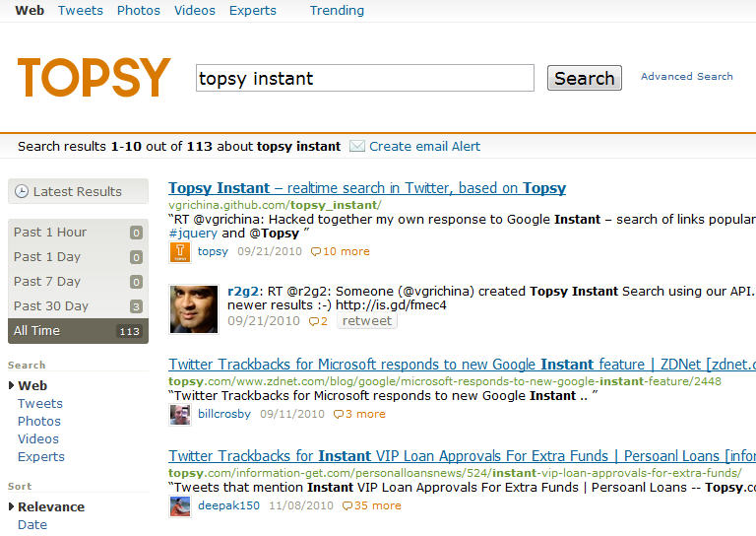Open r2g2's profile photo

[x=194, y=309]
